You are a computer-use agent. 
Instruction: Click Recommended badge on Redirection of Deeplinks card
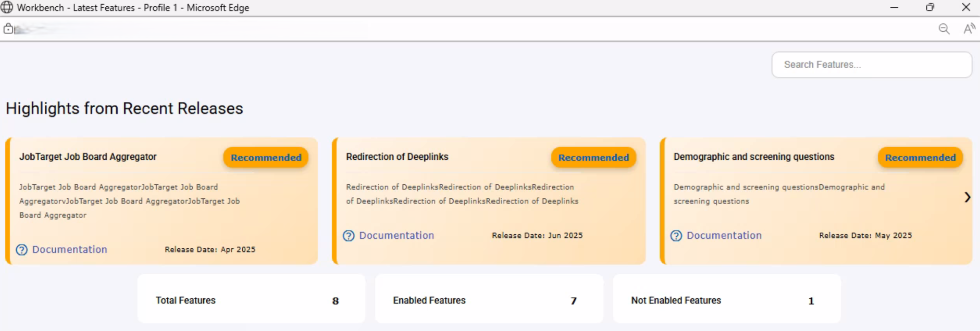593,158
